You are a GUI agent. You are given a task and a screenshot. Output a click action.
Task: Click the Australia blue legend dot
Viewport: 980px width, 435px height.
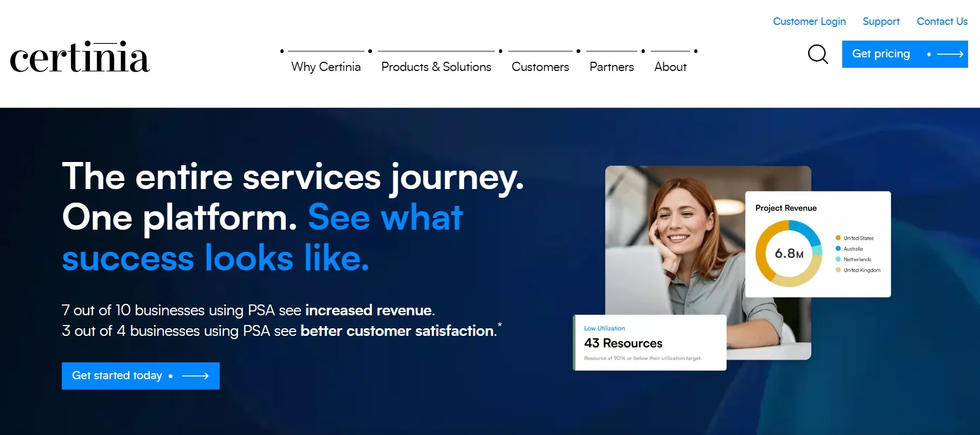point(838,249)
